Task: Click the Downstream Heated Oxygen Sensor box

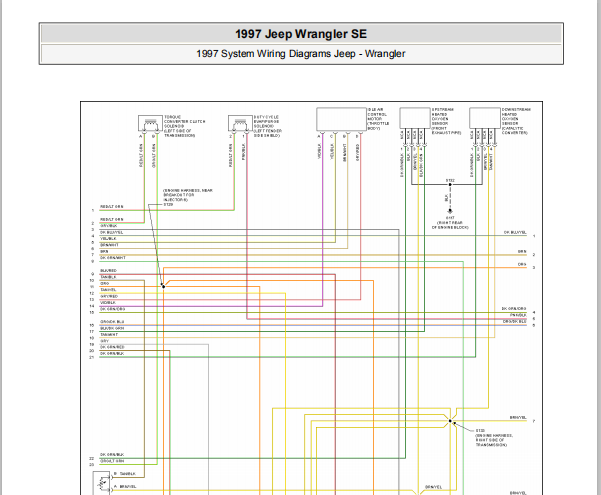Action: click(485, 118)
